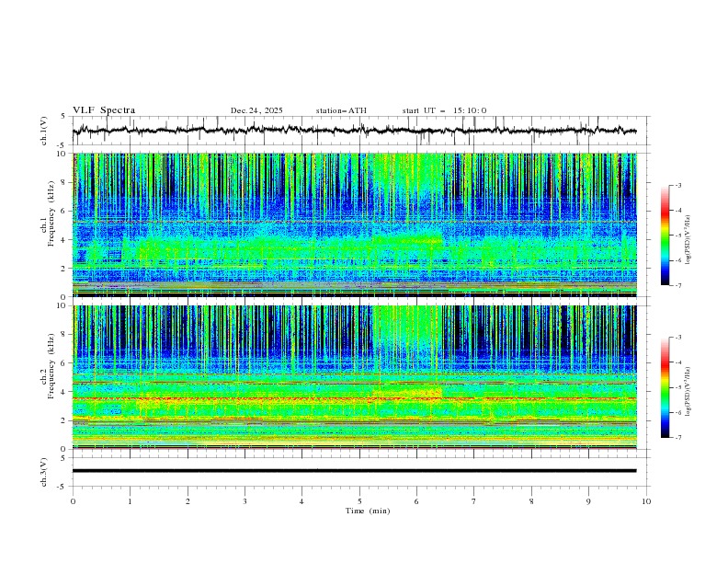The height and width of the screenshot is (563, 728).
Task: Click the time axis tick label '10'
Action: click(x=646, y=501)
